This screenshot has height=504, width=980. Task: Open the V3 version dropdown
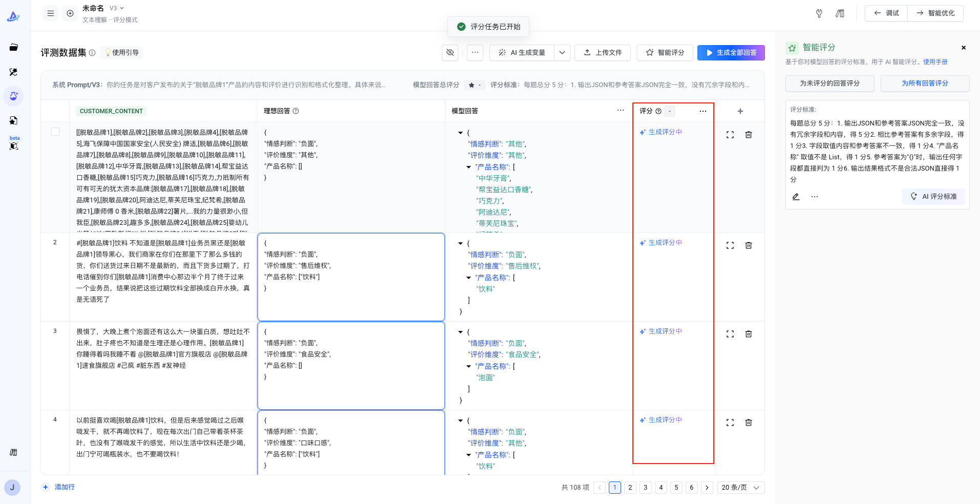[117, 8]
